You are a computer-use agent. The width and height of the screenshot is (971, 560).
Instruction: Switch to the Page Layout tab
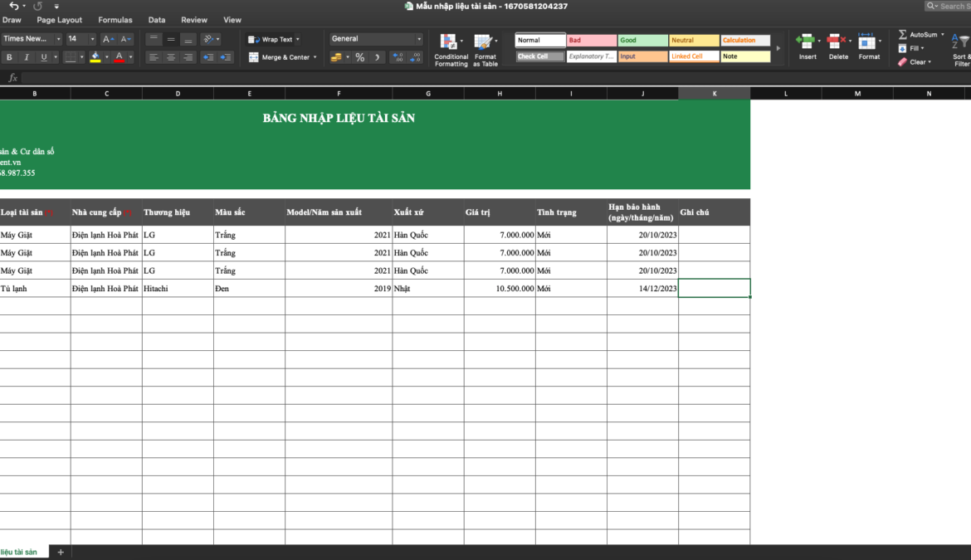tap(60, 20)
